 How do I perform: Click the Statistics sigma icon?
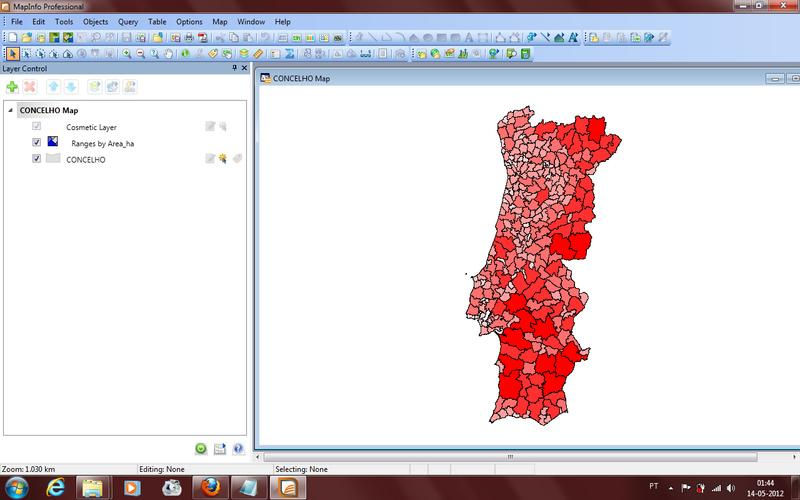click(x=289, y=54)
